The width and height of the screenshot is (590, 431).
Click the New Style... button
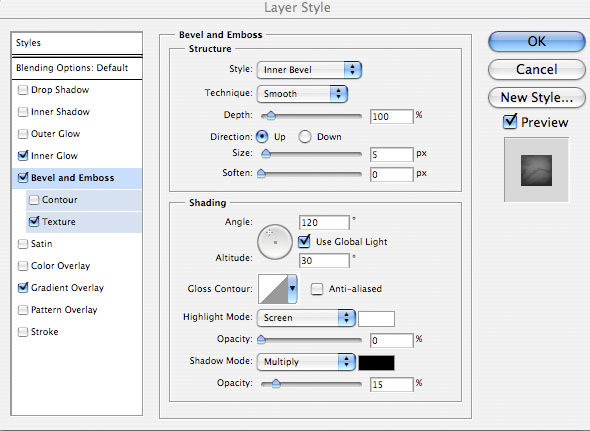[537, 97]
